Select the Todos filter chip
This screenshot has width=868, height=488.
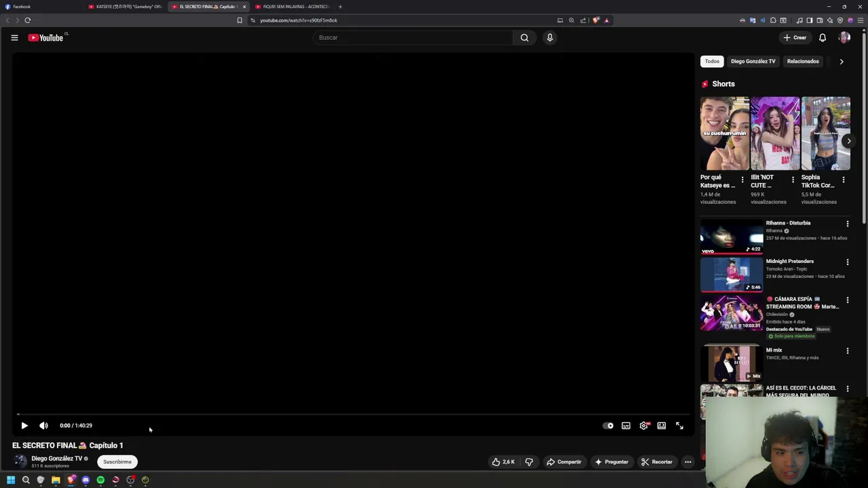coord(712,62)
